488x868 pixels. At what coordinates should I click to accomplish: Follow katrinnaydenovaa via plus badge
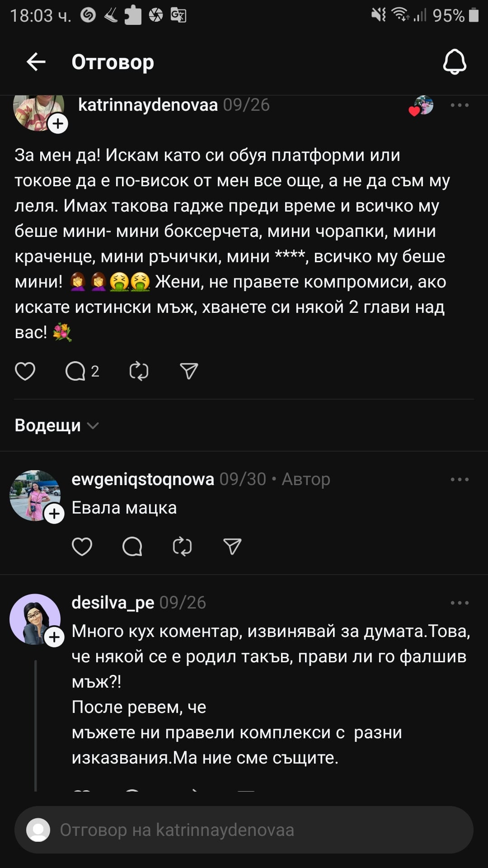(58, 123)
